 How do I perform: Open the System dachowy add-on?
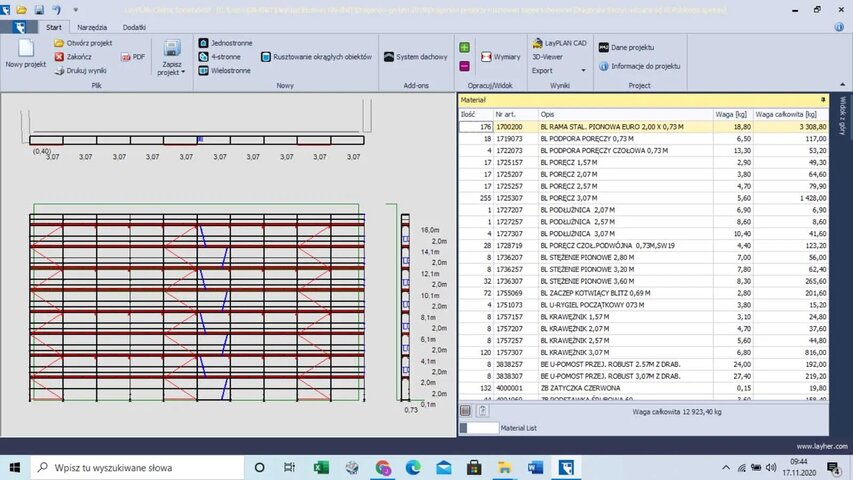click(x=416, y=57)
